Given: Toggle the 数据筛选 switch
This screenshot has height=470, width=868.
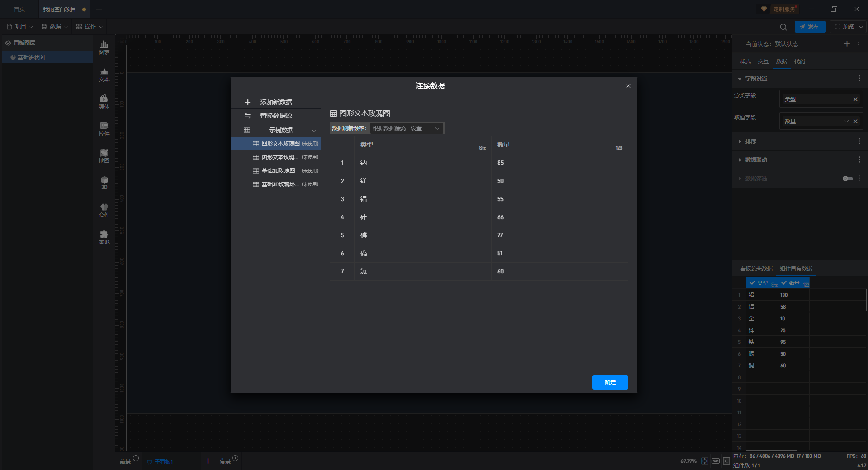Looking at the screenshot, I should [x=848, y=179].
